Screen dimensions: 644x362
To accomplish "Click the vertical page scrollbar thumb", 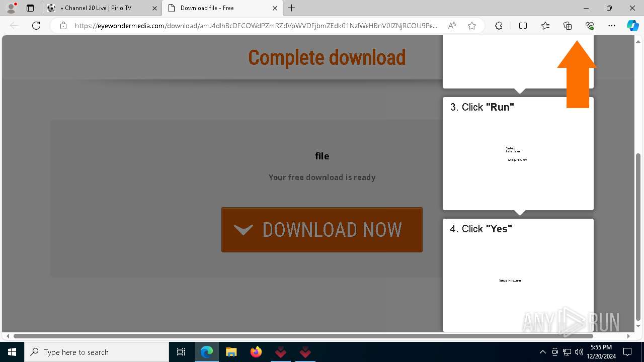I will point(638,236).
